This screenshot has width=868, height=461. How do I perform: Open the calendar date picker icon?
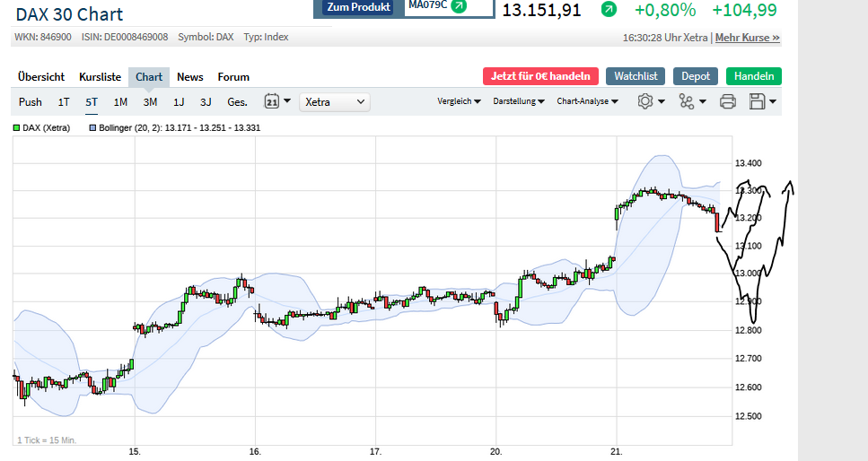point(272,101)
